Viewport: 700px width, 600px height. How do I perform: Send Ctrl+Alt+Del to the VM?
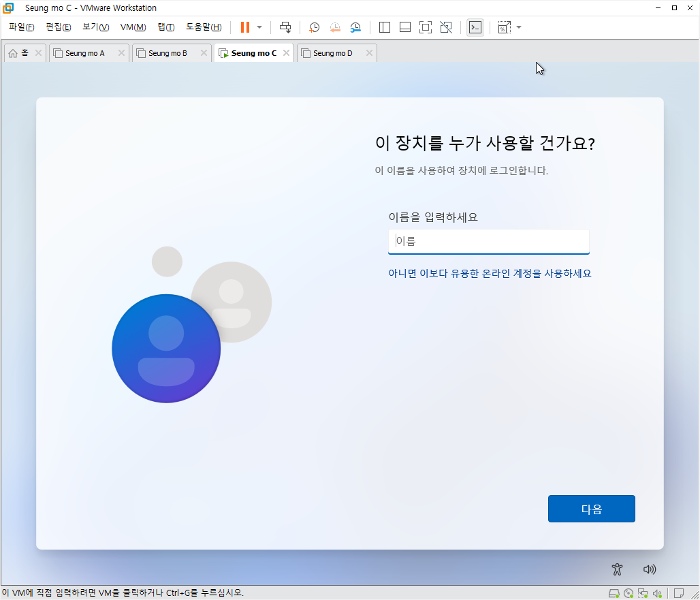(x=285, y=27)
